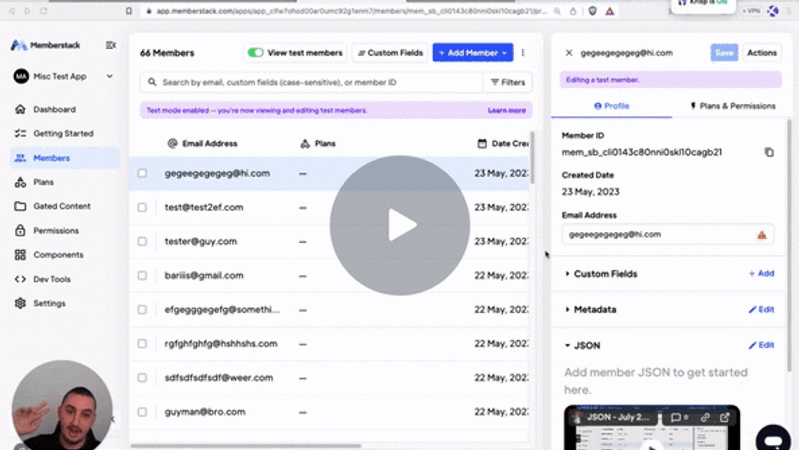Screen dimensions: 799x450
Task: Toggle the View test members switch
Action: (255, 52)
